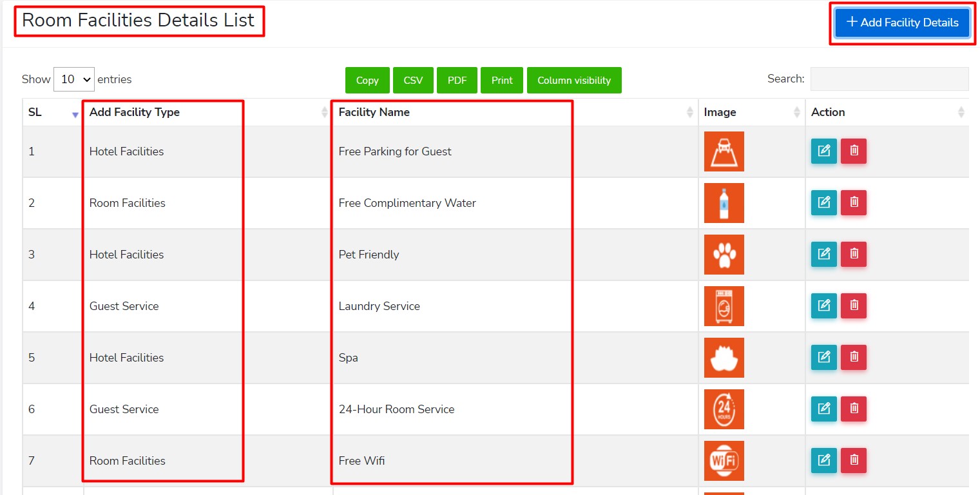Image resolution: width=980 pixels, height=495 pixels.
Task: Open Column visibility options
Action: [x=573, y=81]
